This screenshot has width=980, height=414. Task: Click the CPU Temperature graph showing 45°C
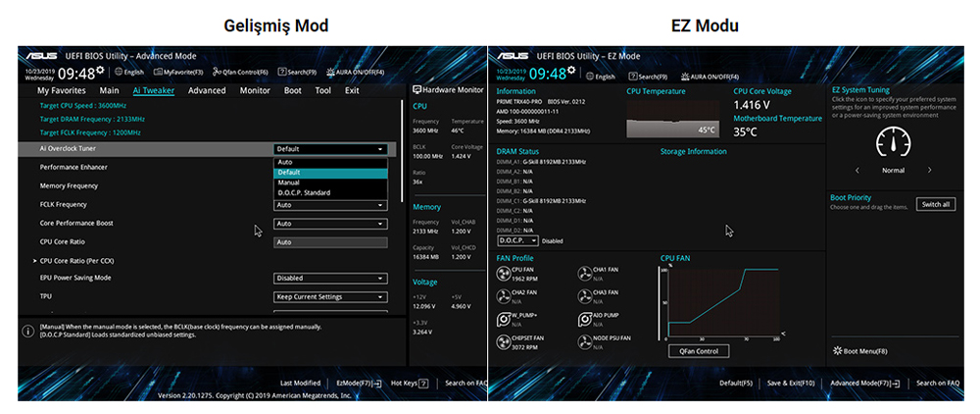click(672, 119)
